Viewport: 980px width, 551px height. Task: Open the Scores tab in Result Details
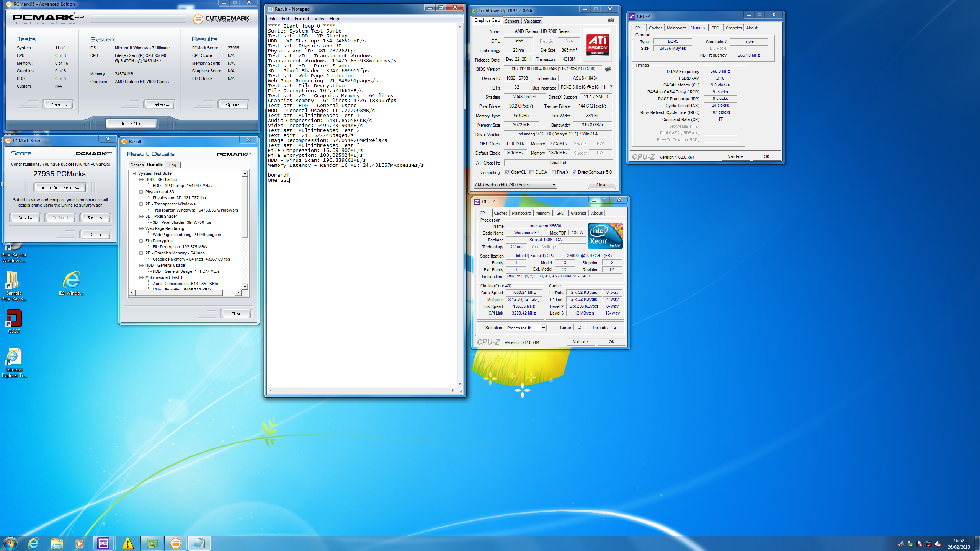click(x=137, y=165)
